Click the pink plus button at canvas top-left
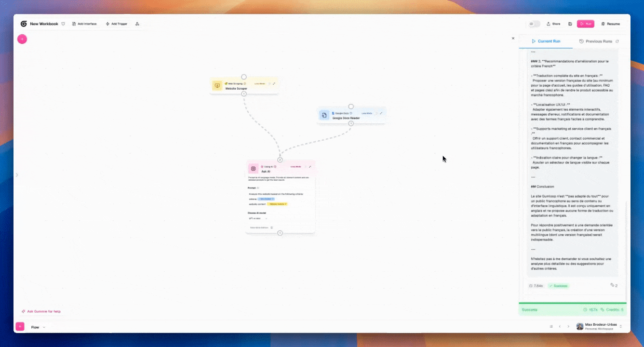Viewport: 644px width, 347px height. click(22, 39)
